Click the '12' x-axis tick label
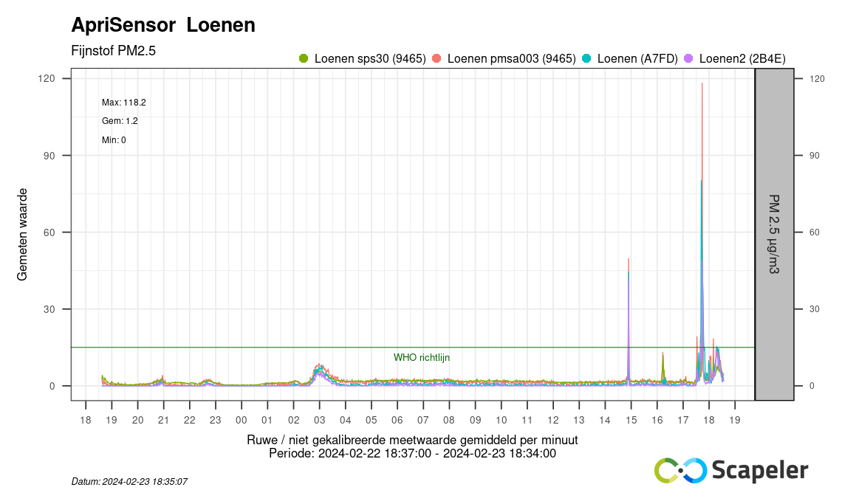Image resolution: width=842 pixels, height=504 pixels. click(553, 421)
